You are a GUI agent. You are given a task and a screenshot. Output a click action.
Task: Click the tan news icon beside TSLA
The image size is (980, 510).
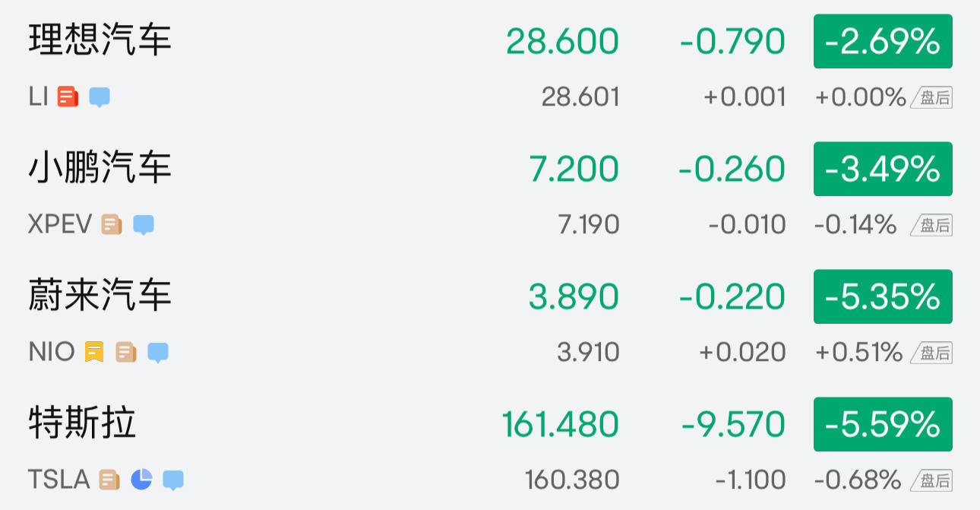click(109, 480)
